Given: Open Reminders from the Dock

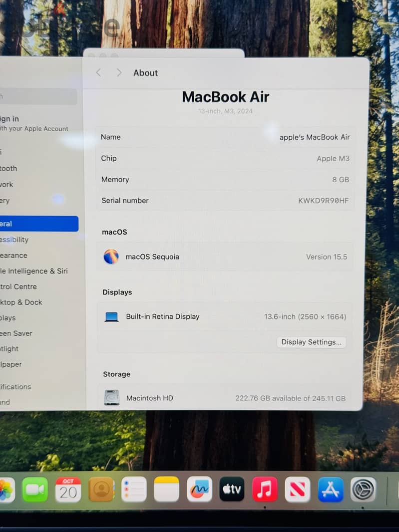Looking at the screenshot, I should coord(134,489).
